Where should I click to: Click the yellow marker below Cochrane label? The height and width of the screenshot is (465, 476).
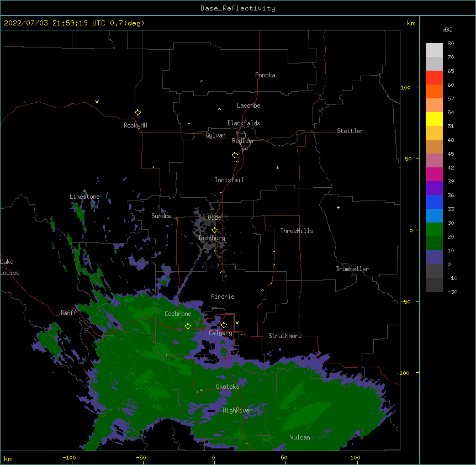[188, 326]
